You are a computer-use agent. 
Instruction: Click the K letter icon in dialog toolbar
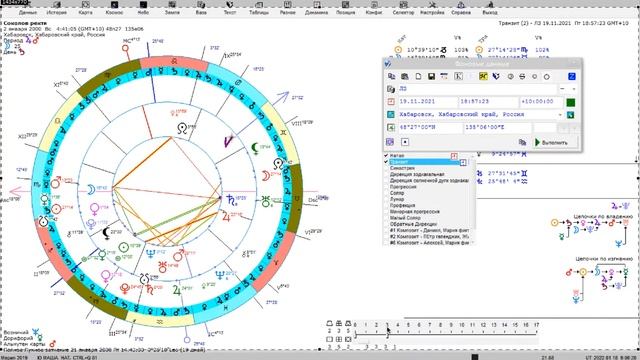pos(458,76)
